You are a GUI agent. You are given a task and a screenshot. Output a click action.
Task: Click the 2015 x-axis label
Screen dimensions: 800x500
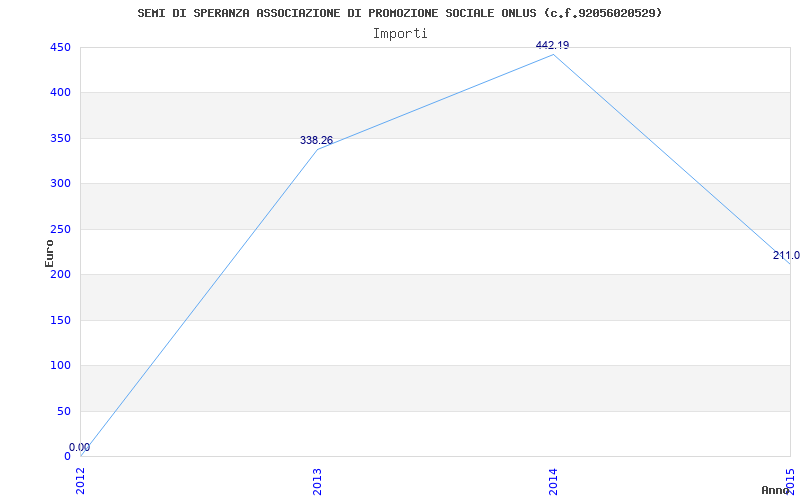click(x=790, y=481)
